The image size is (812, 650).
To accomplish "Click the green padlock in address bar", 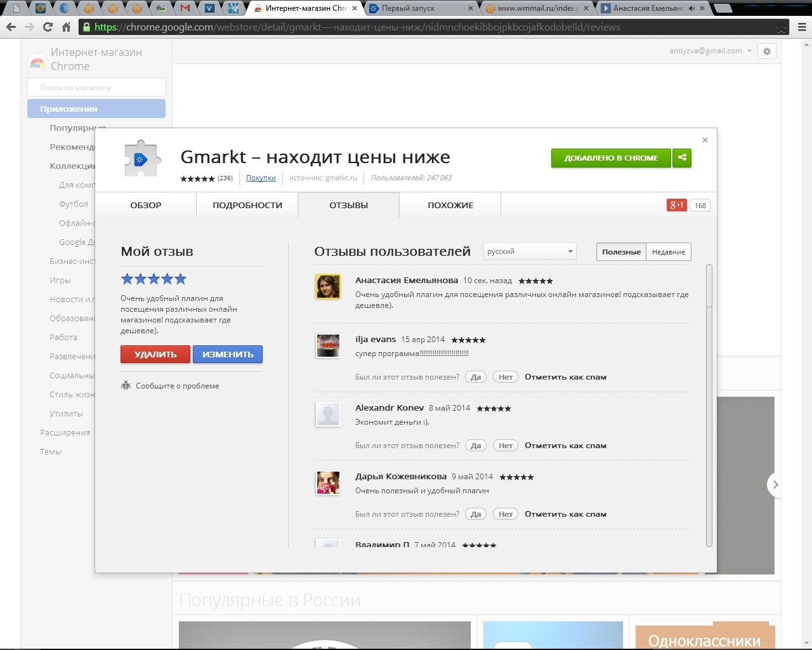I will 86,27.
